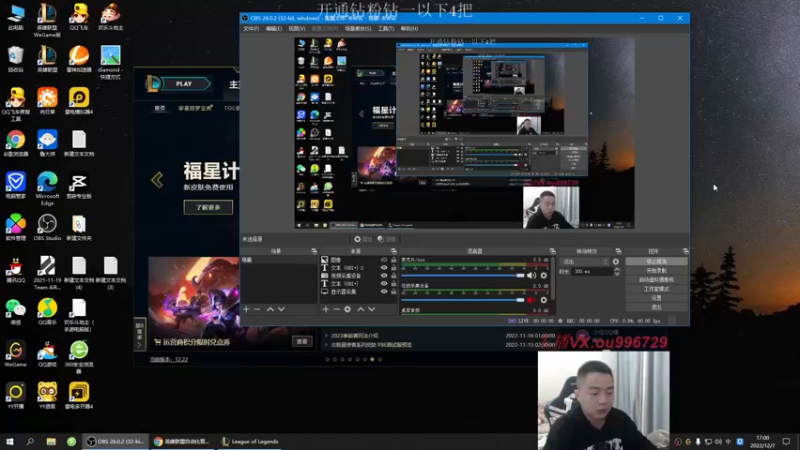The image size is (800, 450).
Task: Open scene transition properties gear
Action: (x=616, y=262)
